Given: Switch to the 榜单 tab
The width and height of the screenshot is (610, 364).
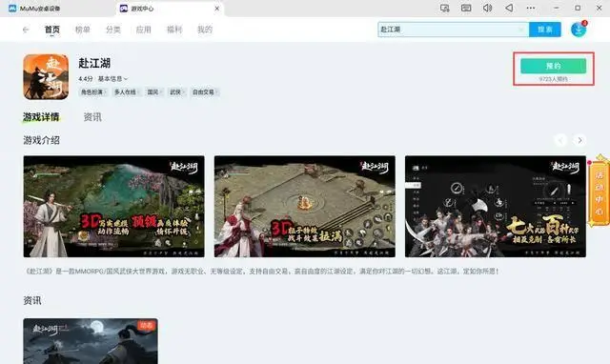Looking at the screenshot, I should point(83,30).
